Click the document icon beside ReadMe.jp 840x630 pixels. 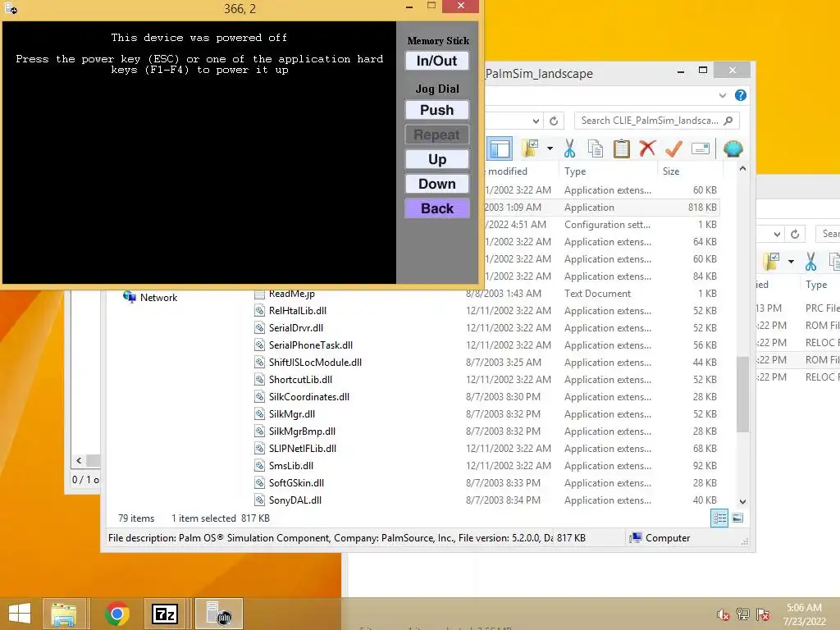coord(259,294)
